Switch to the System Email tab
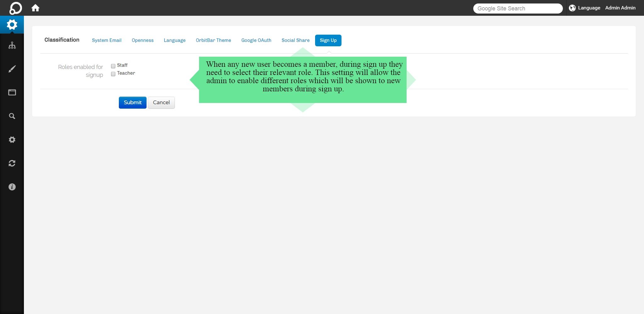The image size is (644, 314). pyautogui.click(x=107, y=40)
